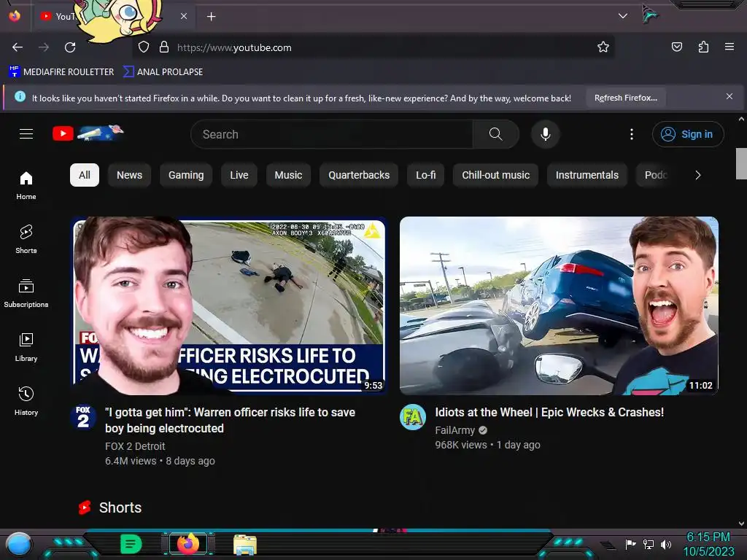The height and width of the screenshot is (560, 747).
Task: Open volume control in system tray
Action: [666, 544]
